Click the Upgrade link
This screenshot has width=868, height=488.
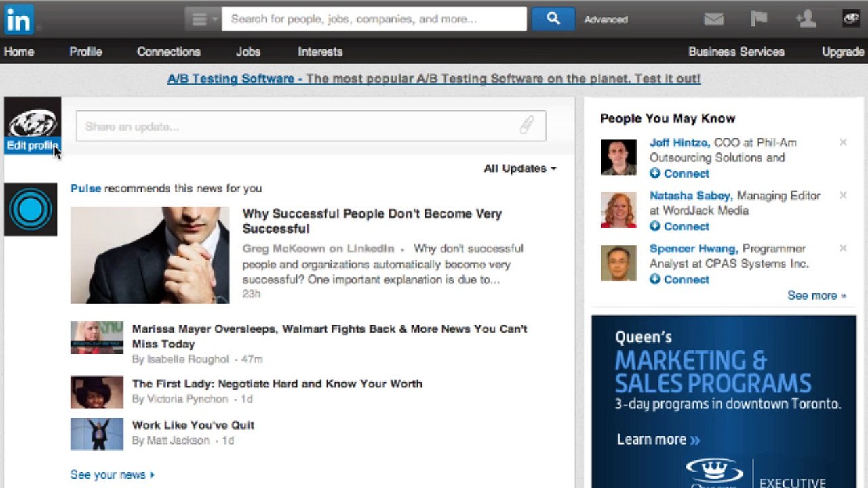[x=843, y=52]
